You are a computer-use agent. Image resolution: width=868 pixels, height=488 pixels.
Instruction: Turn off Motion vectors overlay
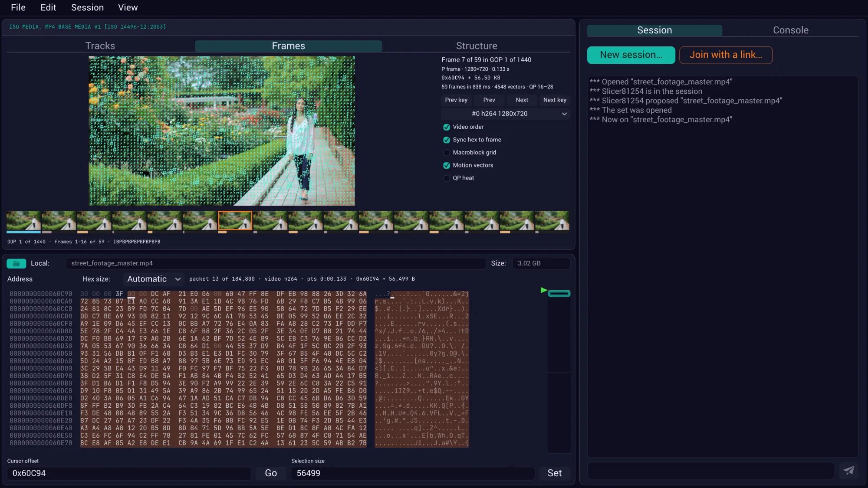point(446,165)
